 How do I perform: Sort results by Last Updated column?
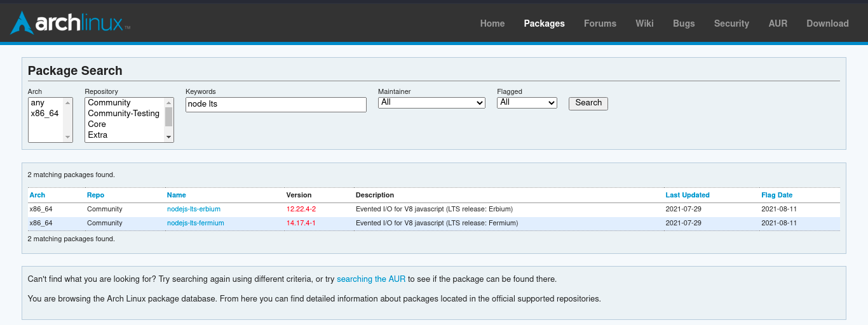click(x=688, y=195)
